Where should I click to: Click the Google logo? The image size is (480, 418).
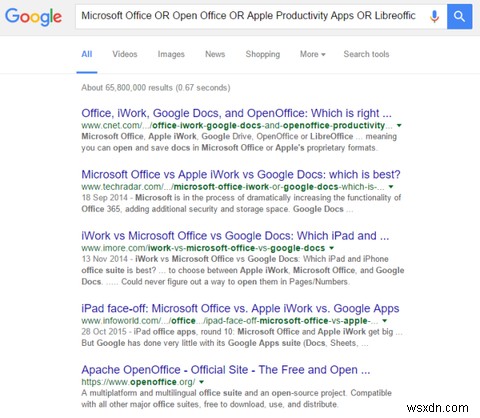[x=33, y=17]
